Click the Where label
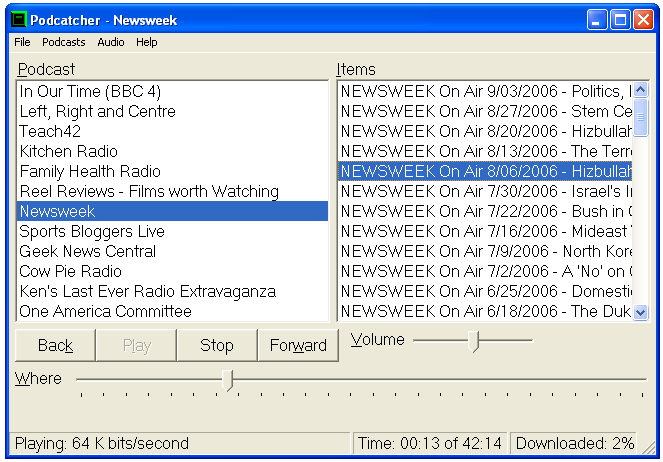Image resolution: width=663 pixels, height=462 pixels. point(38,378)
